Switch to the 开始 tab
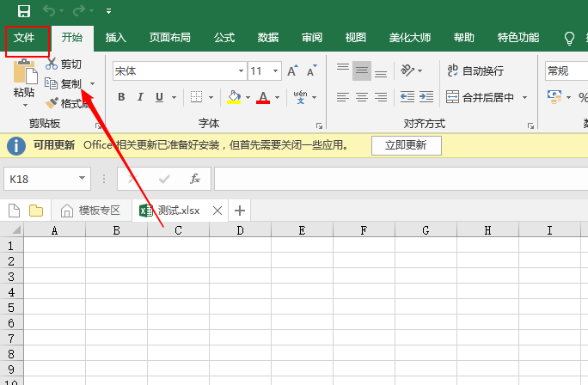 pyautogui.click(x=72, y=38)
